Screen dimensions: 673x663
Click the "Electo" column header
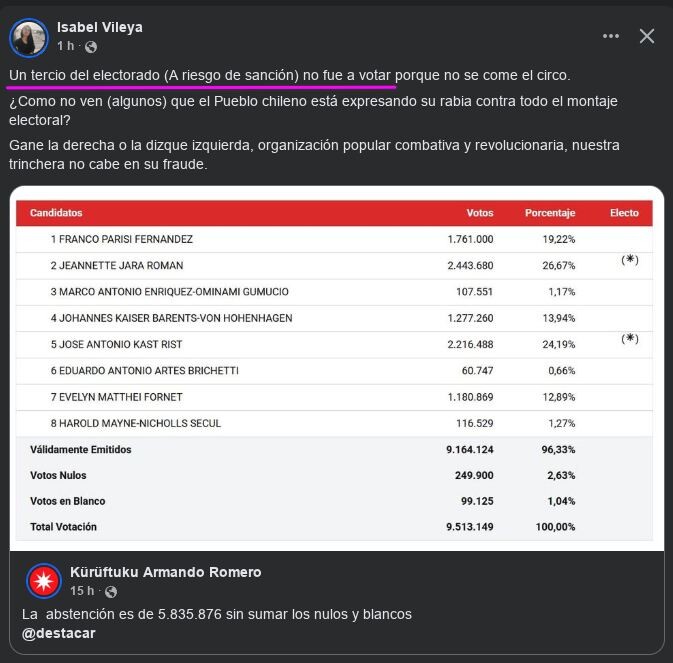[624, 213]
